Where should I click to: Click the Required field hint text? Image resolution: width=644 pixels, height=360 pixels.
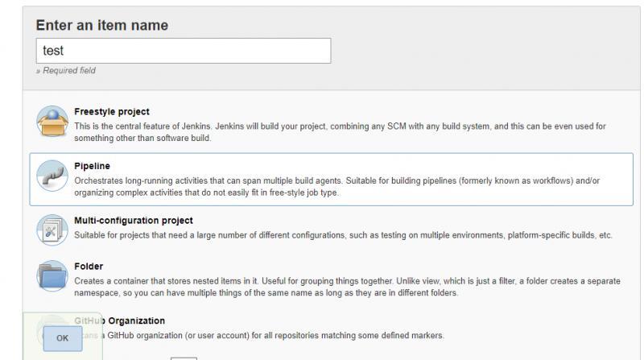[x=66, y=70]
